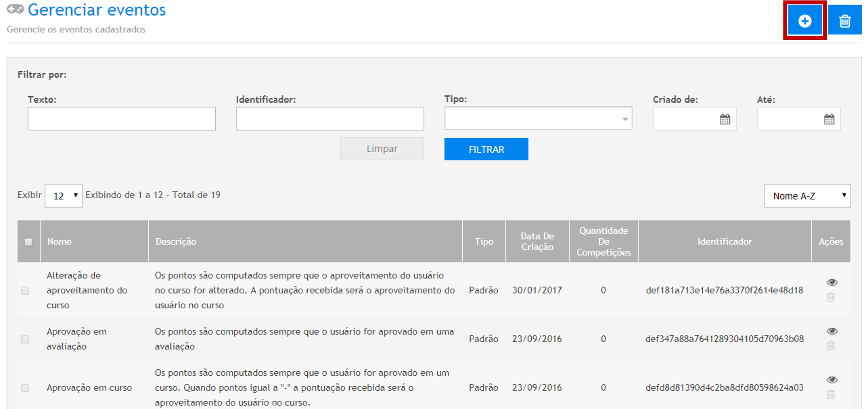Image resolution: width=868 pixels, height=409 pixels.
Task: Click the 'Nome' column header
Action: (x=59, y=242)
